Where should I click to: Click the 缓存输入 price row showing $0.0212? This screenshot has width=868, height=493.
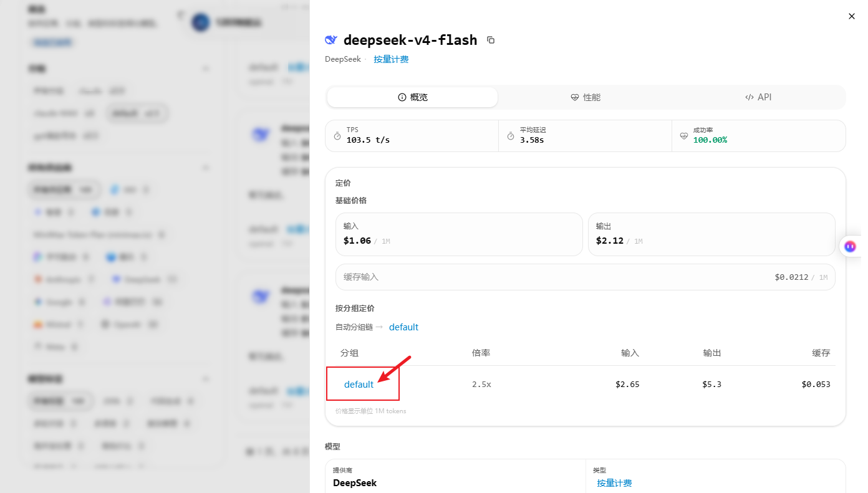586,277
